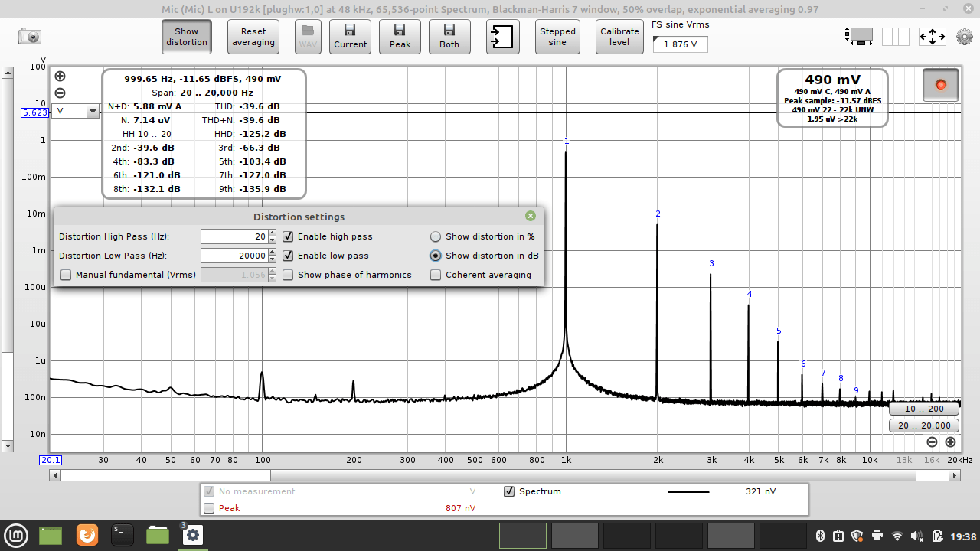The width and height of the screenshot is (980, 551).
Task: Toggle Enable low pass checkbox
Action: coord(288,256)
